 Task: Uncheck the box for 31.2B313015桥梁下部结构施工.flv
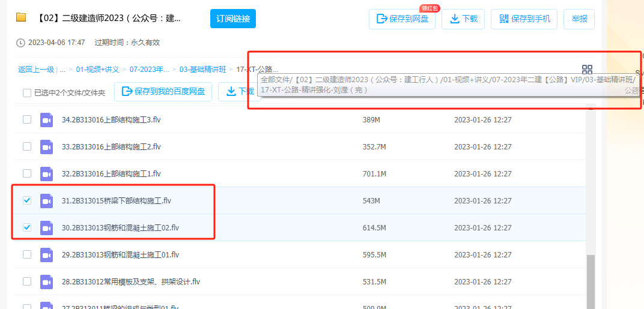coord(27,200)
